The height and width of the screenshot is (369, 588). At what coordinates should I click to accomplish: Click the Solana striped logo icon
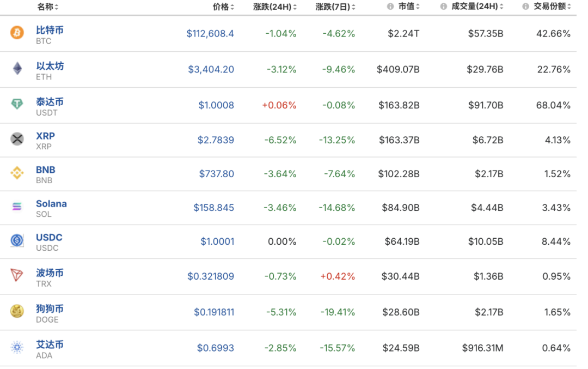tap(17, 207)
